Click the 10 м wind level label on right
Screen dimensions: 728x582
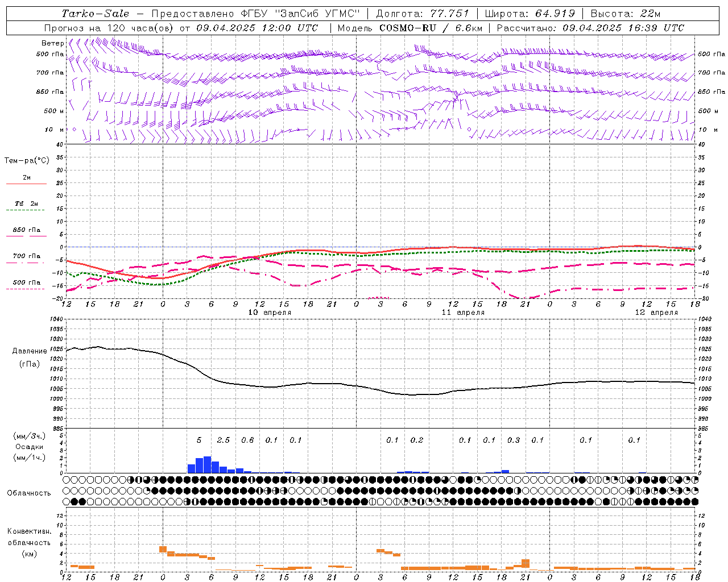click(x=707, y=130)
